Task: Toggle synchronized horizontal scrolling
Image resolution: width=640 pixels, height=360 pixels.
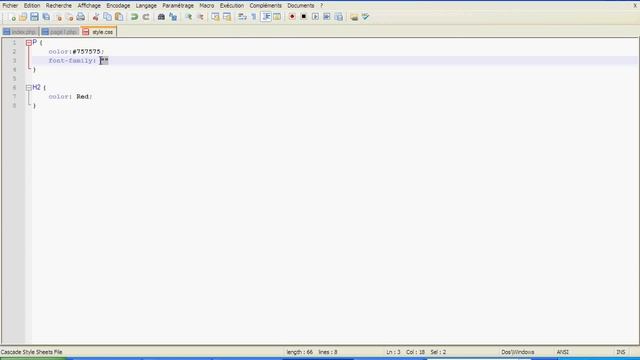Action: [227, 17]
